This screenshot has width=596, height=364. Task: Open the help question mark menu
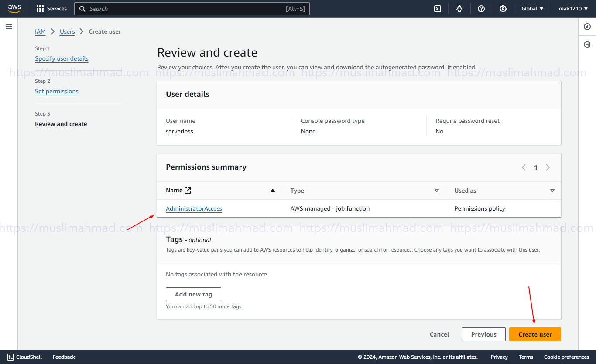(x=481, y=9)
